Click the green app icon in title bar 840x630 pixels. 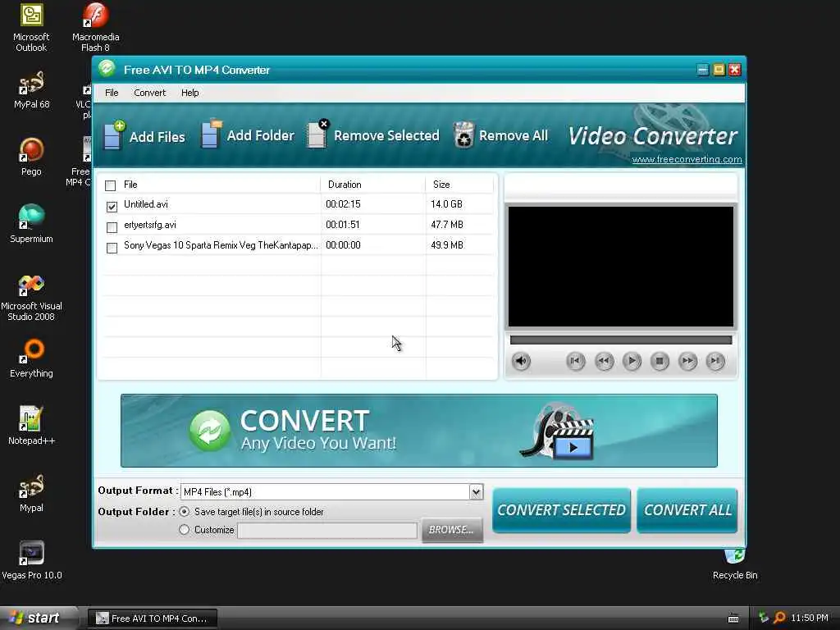[107, 68]
